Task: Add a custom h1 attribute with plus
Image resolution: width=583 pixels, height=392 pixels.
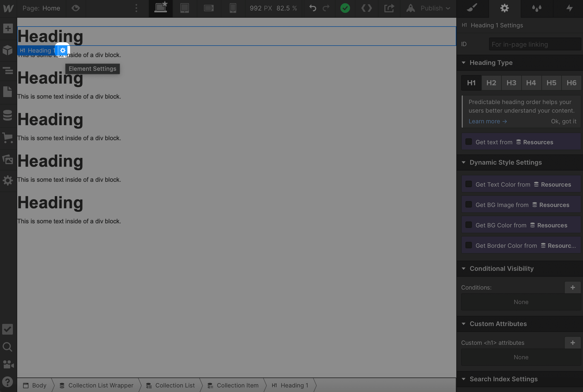Action: (x=573, y=343)
